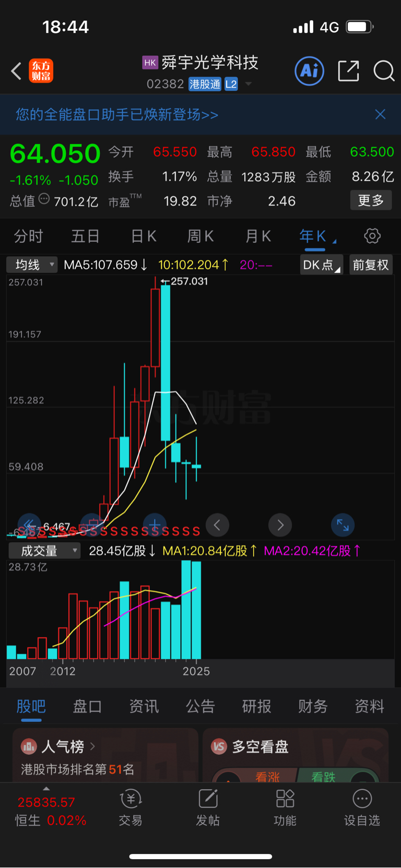Open the 交易 trade icon
Screen dimensions: 401x868
tap(131, 799)
